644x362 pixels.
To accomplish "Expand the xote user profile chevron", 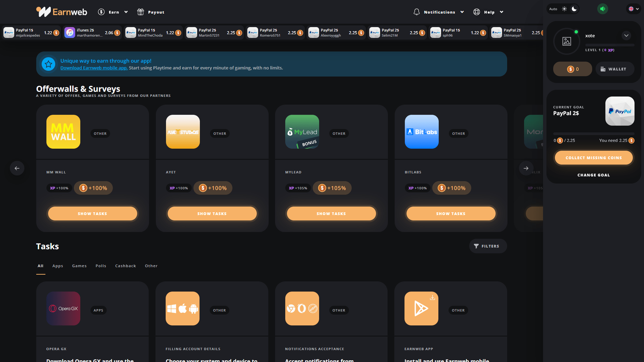I will pyautogui.click(x=626, y=36).
